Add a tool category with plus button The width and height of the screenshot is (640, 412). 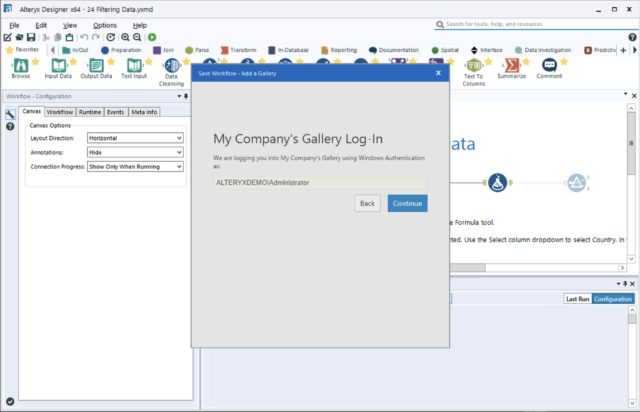tap(623, 50)
